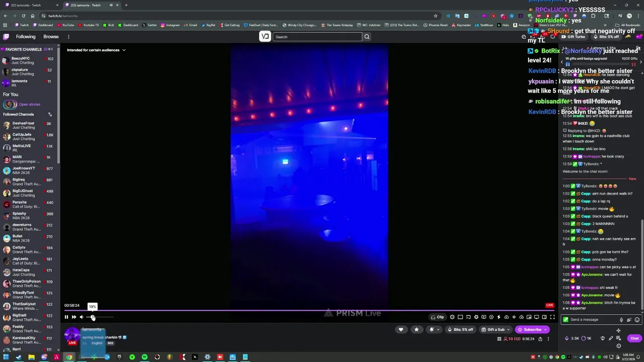Screen dimensions: 644x362
Task: Sort followed channels icon
Action: tap(50, 114)
